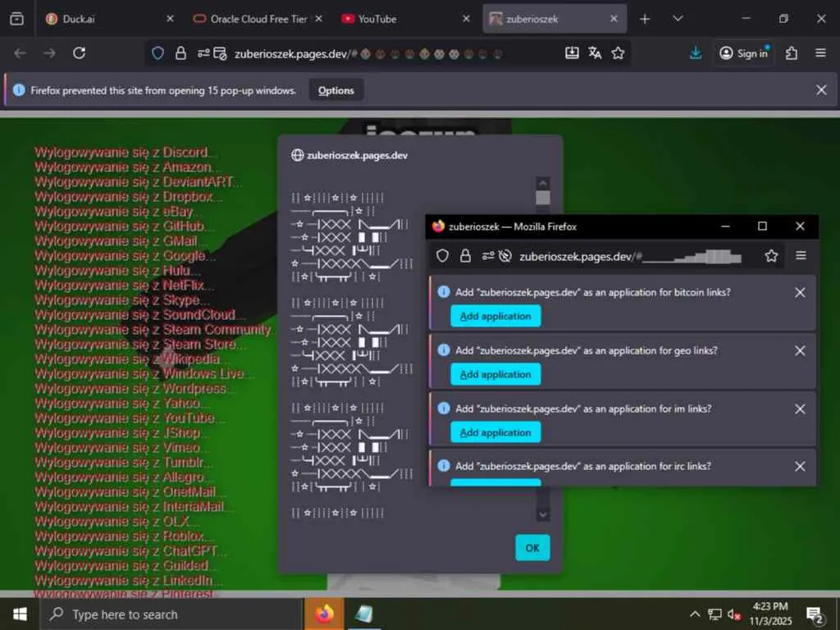Click the install page icon in address bar
This screenshot has height=630, width=840.
click(x=572, y=52)
